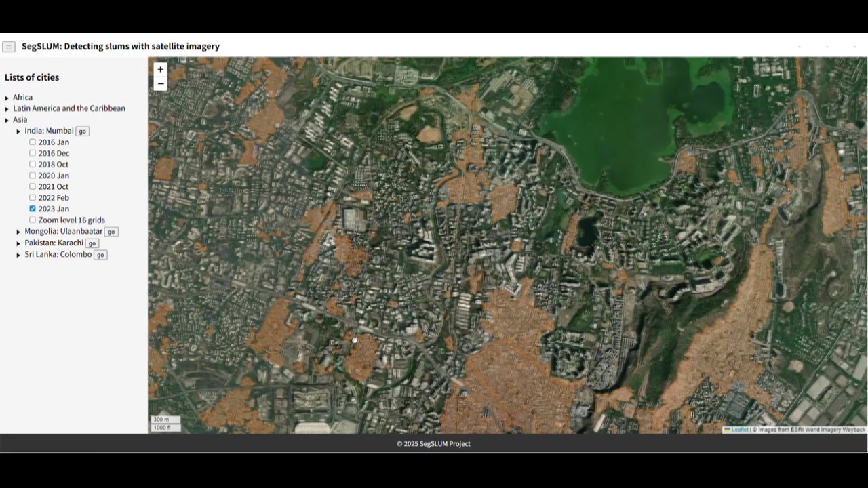Collapse the Asia region list
This screenshot has width=868, height=488.
pos(7,120)
